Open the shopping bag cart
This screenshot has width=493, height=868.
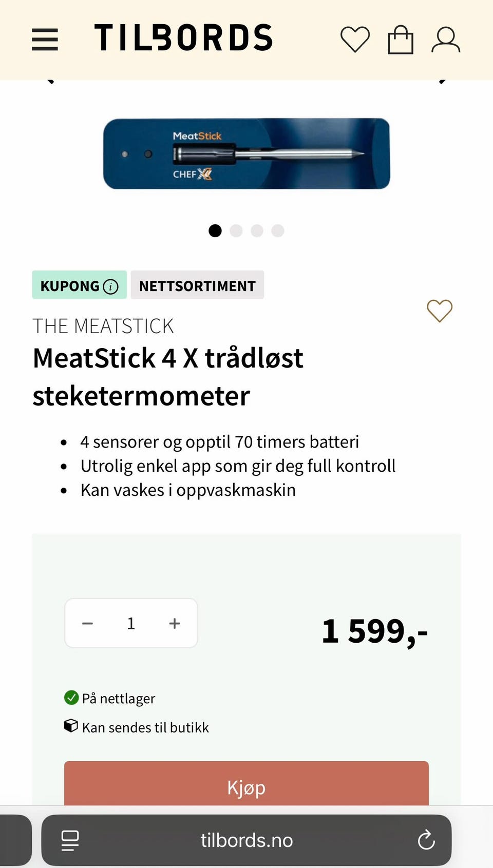(x=401, y=40)
